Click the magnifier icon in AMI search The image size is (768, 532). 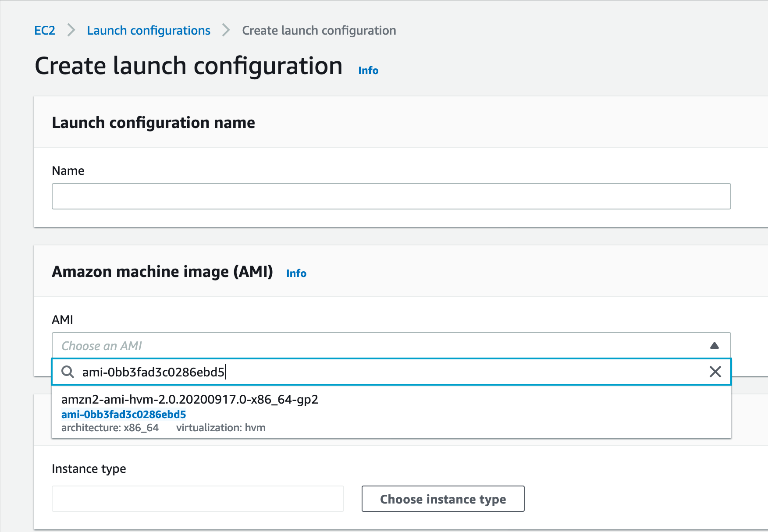click(x=68, y=372)
